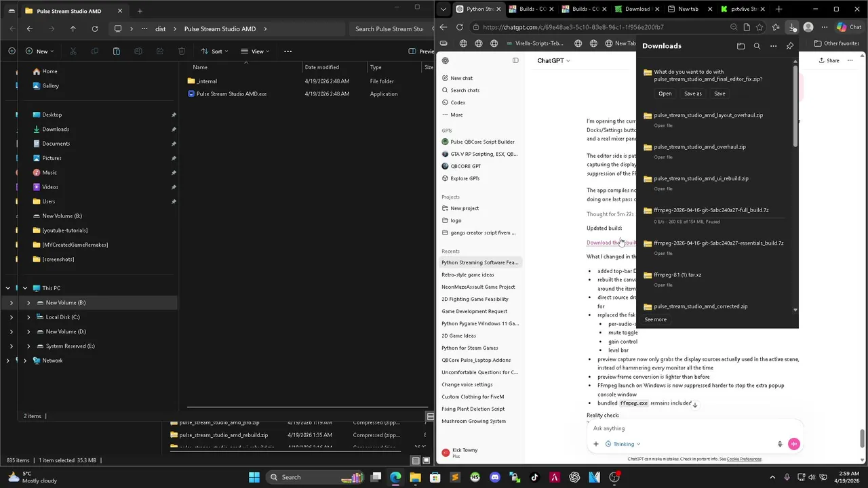This screenshot has width=868, height=488.
Task: Click Downloads panel vertical scrollbar
Action: point(795,105)
